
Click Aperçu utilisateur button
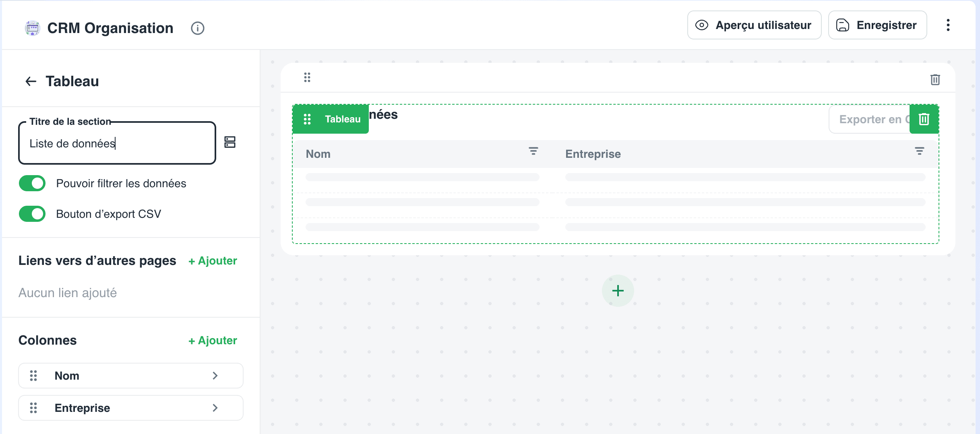pos(754,25)
